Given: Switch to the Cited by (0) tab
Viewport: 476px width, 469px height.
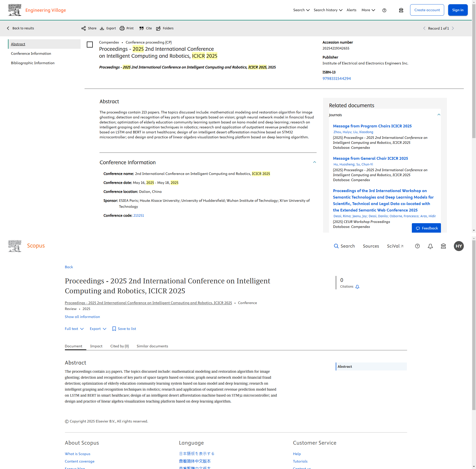Looking at the screenshot, I should 119,346.
